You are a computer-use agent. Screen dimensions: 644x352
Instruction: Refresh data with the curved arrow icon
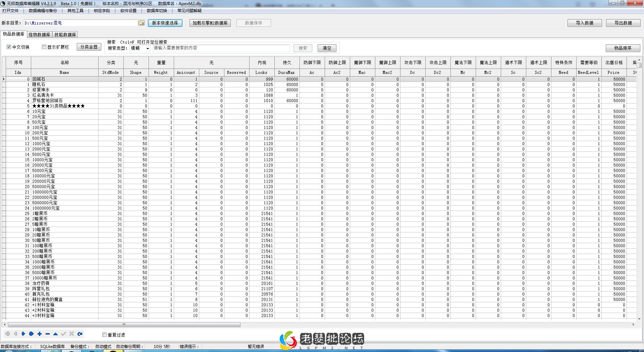80,334
